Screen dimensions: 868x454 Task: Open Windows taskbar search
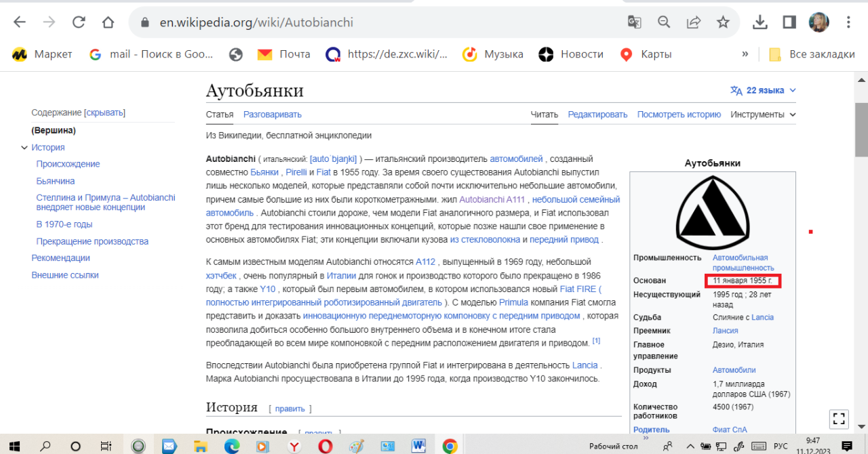pyautogui.click(x=45, y=446)
